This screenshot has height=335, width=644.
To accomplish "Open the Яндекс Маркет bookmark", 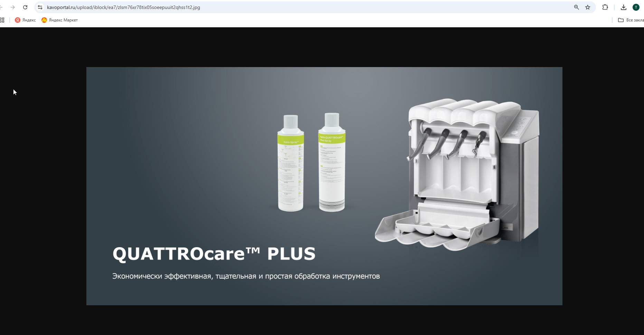I will [59, 20].
